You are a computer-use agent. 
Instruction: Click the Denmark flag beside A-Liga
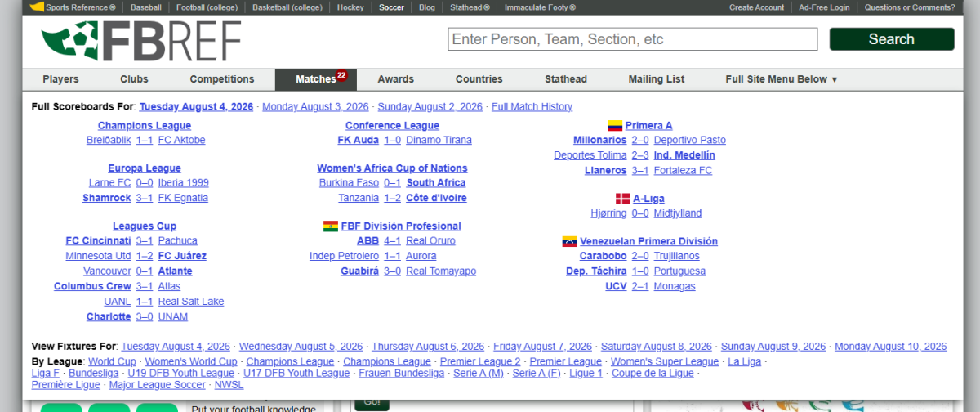coord(622,199)
